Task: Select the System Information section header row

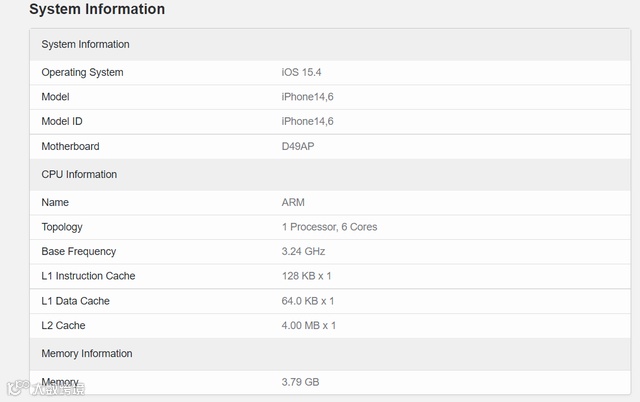Action: 85,44
